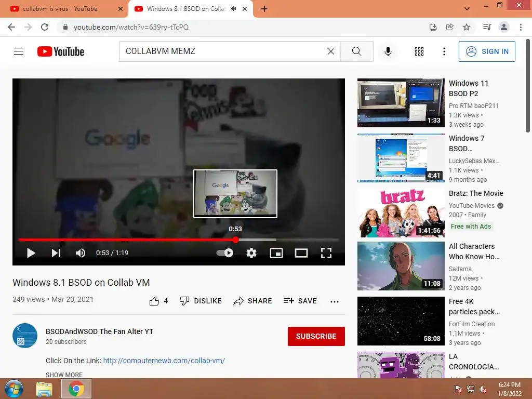Click the SHARE button
The image size is (532, 399).
click(x=253, y=301)
